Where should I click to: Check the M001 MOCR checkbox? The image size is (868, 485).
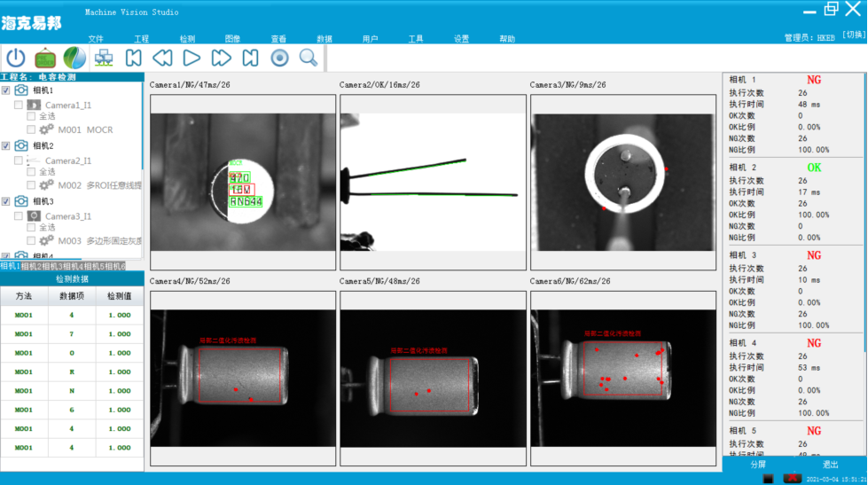click(32, 129)
